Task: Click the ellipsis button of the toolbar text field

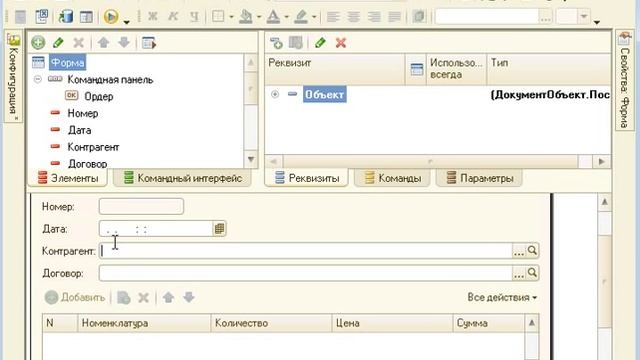Action: coord(545,17)
